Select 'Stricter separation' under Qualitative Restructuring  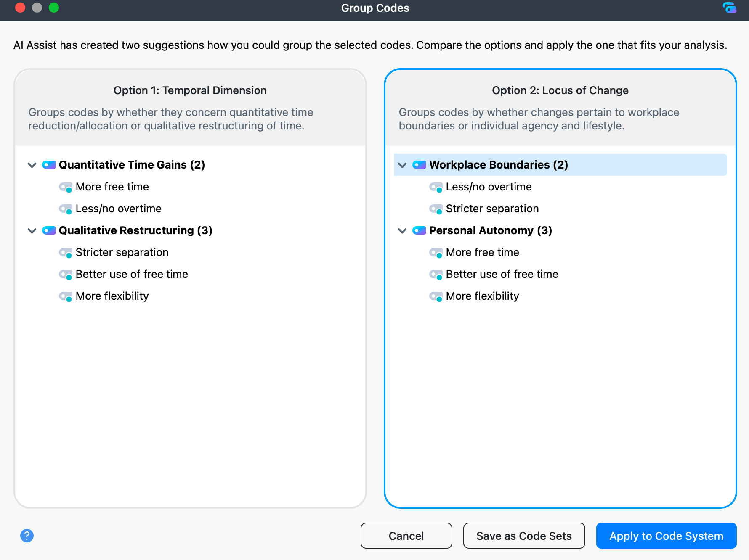122,252
